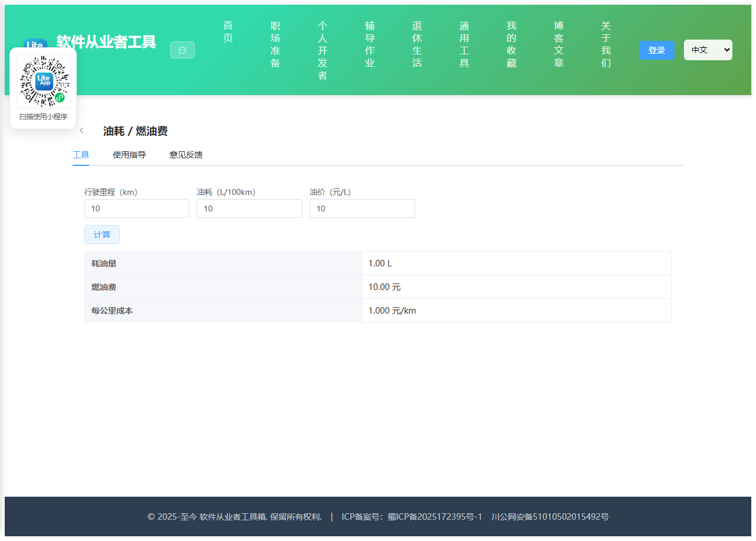Click the 油耗 (L/100km) input field
The height and width of the screenshot is (541, 756).
(249, 208)
